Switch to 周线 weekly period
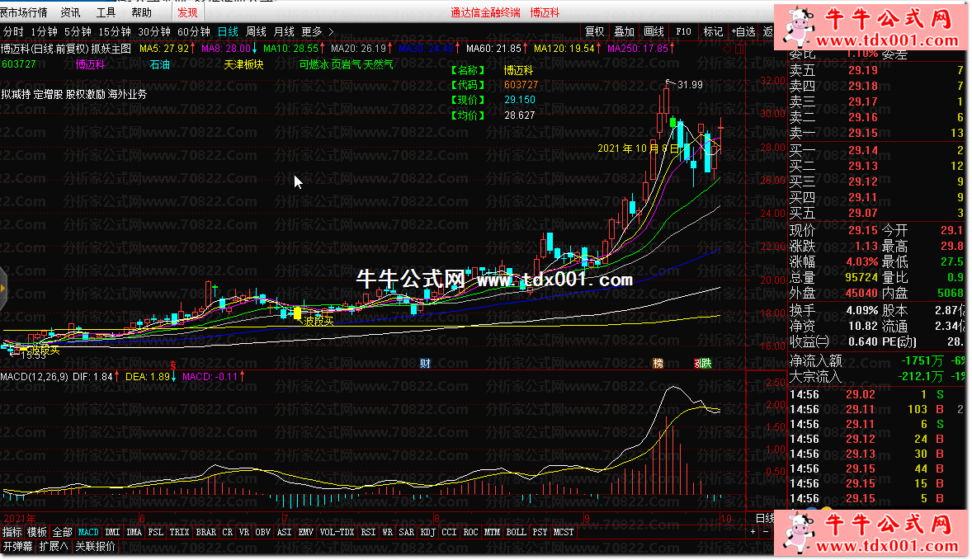The width and height of the screenshot is (972, 560). 256,31
